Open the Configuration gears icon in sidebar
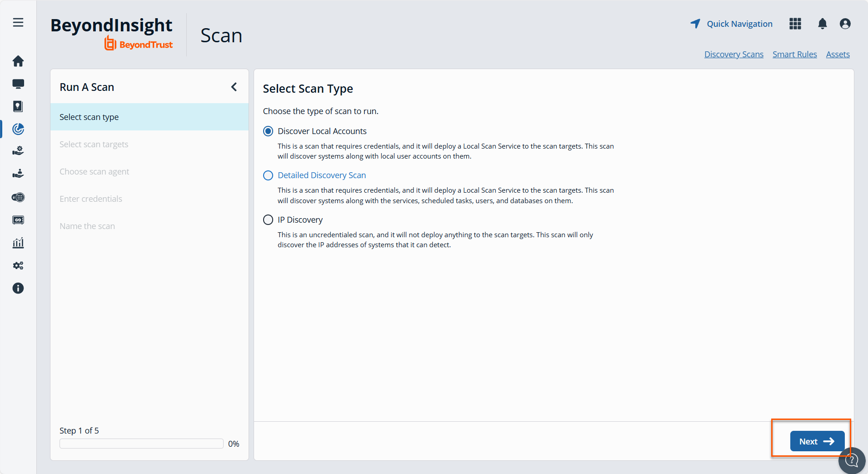This screenshot has height=474, width=868. [18, 265]
